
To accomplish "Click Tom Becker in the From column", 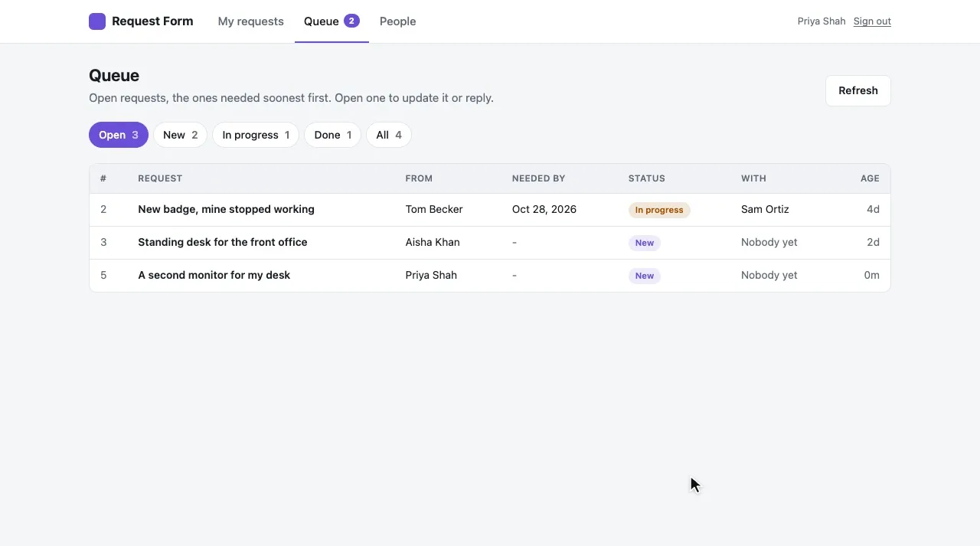I will click(x=434, y=209).
